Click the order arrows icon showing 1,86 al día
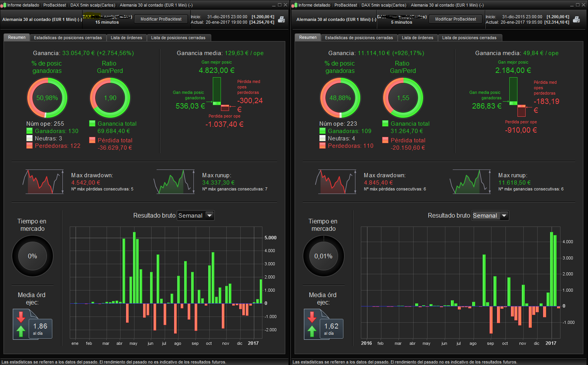The image size is (588, 365). (33, 324)
